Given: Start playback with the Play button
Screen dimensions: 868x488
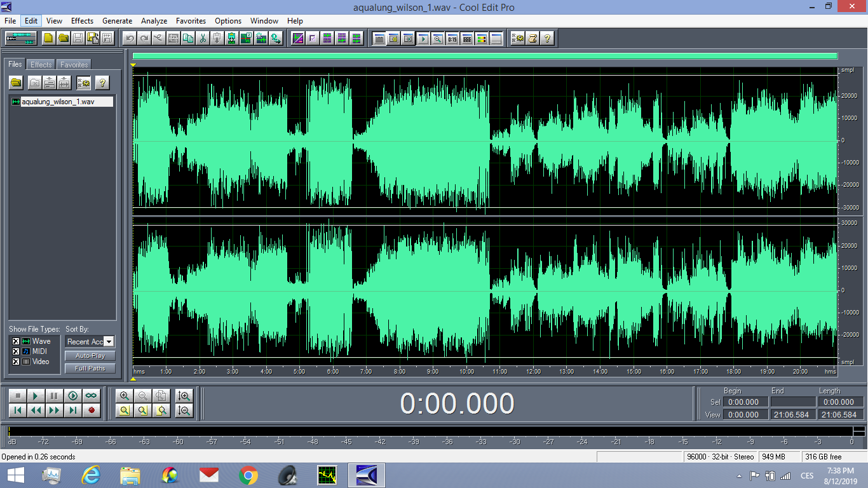Looking at the screenshot, I should tap(36, 396).
